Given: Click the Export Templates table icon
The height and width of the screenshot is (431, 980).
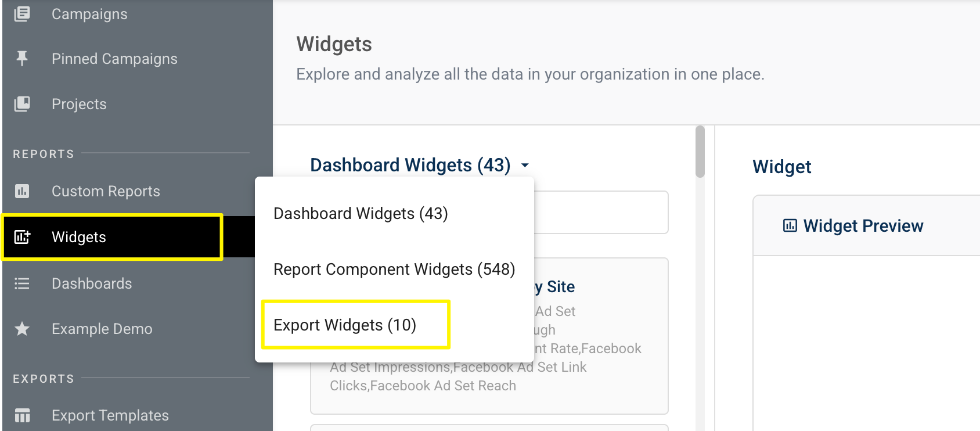Looking at the screenshot, I should tap(22, 415).
